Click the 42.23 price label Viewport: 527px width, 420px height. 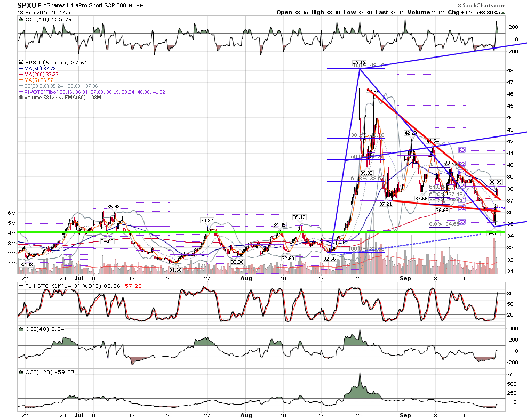click(410, 133)
